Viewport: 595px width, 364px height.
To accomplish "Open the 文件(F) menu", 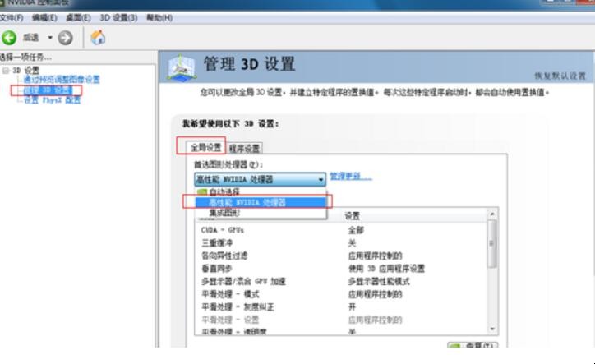I will pos(12,17).
